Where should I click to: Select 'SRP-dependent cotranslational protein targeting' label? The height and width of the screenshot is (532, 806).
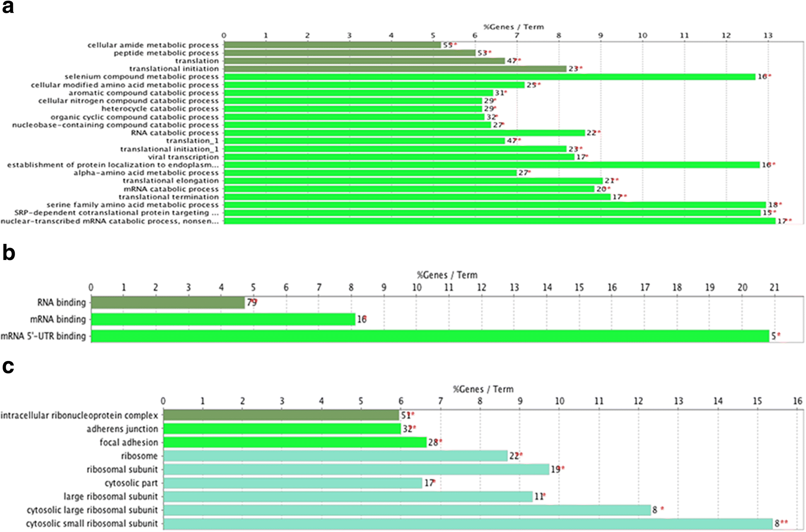112,212
